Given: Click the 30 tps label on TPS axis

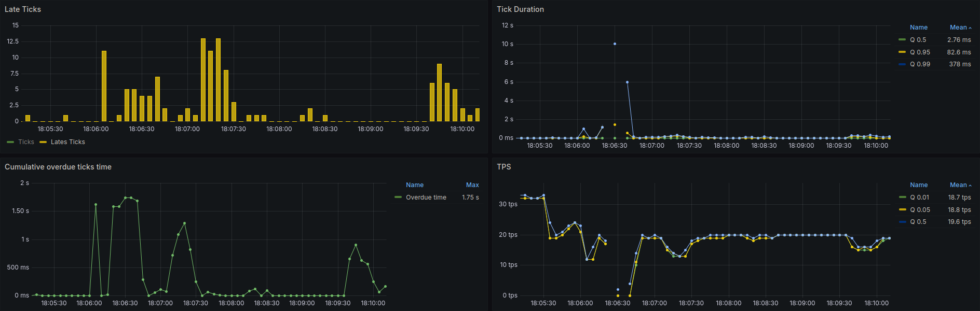Looking at the screenshot, I should (508, 204).
